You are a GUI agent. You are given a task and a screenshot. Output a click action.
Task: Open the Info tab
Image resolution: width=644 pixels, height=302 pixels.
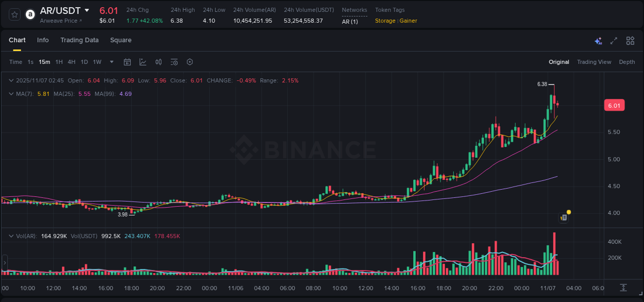[x=43, y=40]
